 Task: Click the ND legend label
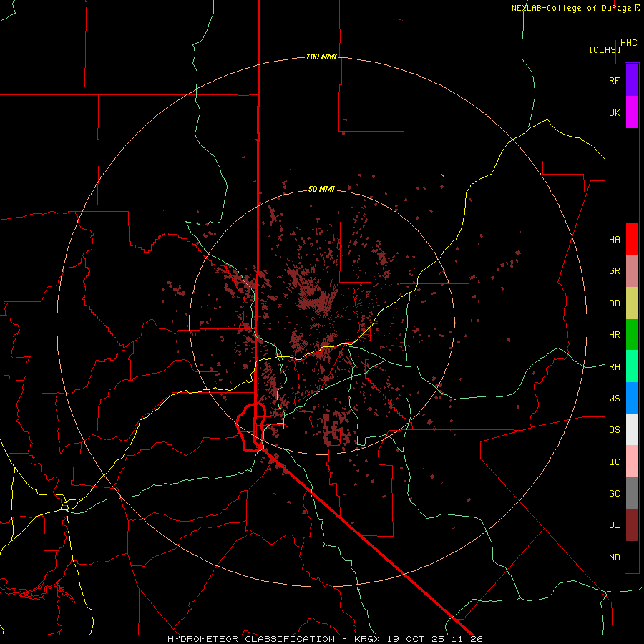pyautogui.click(x=614, y=557)
